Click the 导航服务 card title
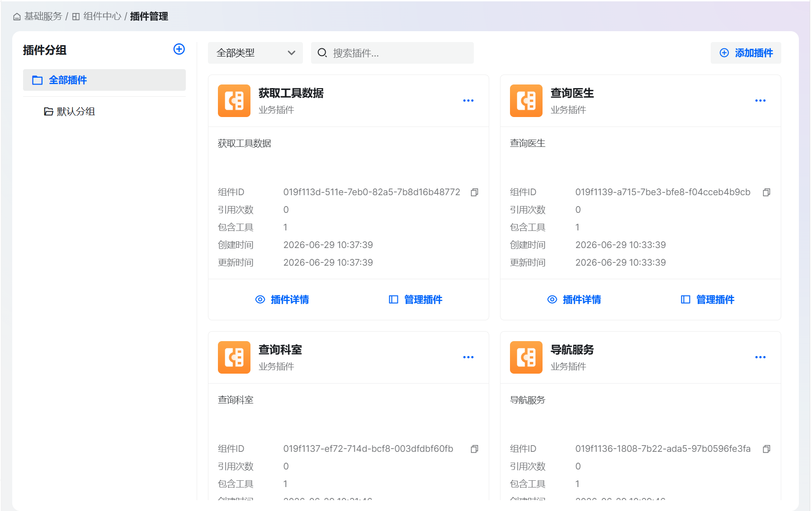 [x=572, y=350]
